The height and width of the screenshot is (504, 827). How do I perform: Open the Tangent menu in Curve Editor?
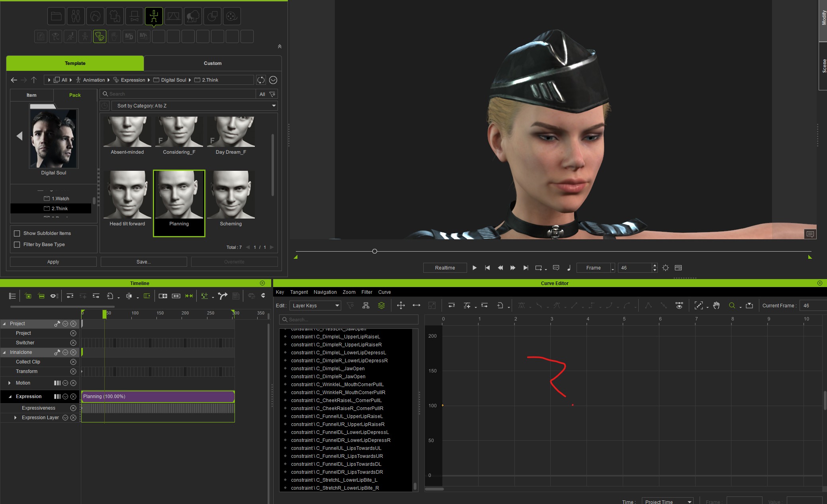[x=299, y=292]
